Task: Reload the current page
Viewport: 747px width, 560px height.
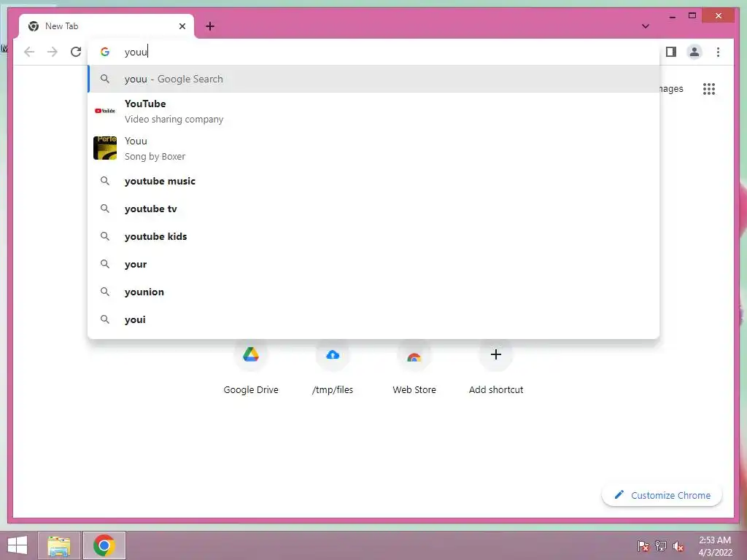Action: [76, 52]
